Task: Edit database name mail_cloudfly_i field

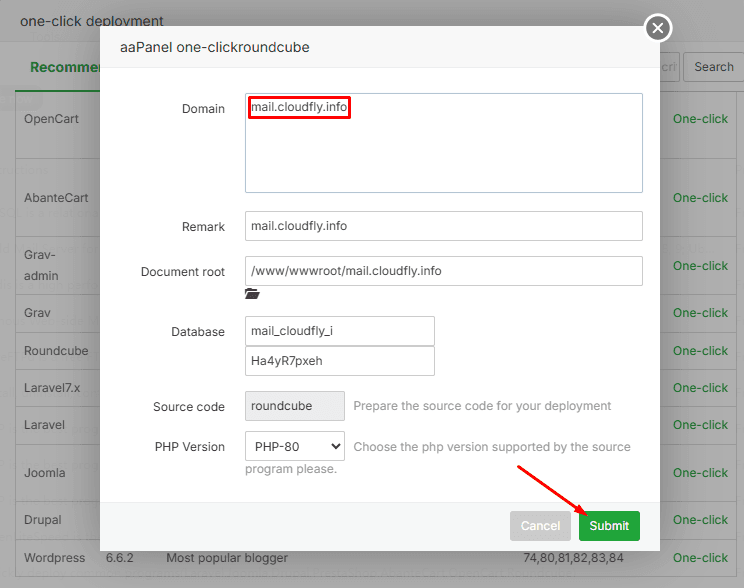Action: 340,331
